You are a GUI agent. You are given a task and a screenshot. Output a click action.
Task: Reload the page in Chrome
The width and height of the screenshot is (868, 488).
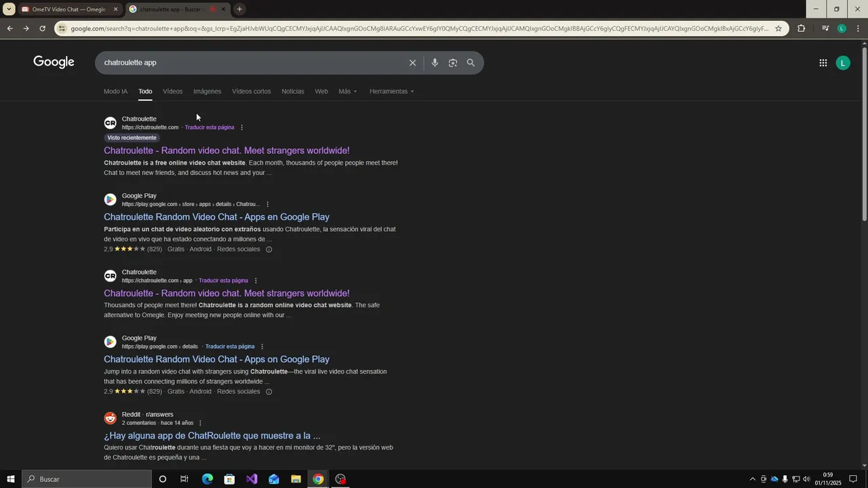pyautogui.click(x=42, y=28)
